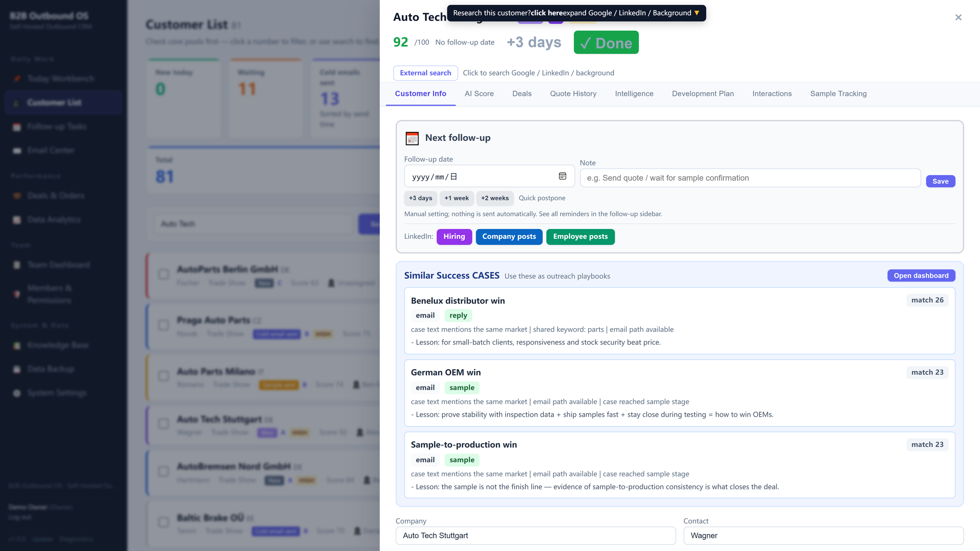Save the next follow-up

[x=940, y=181]
